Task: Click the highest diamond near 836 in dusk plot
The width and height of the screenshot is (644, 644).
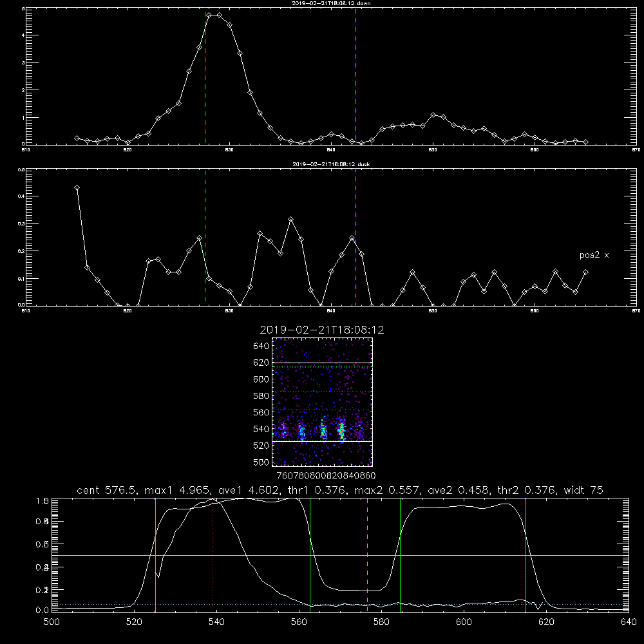Action: [x=291, y=220]
